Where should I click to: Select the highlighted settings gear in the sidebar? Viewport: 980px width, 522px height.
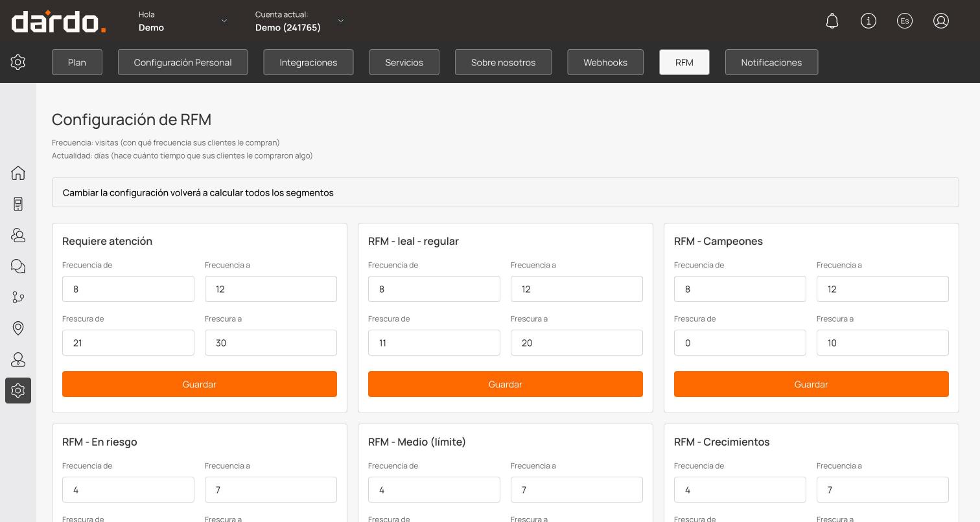tap(18, 391)
